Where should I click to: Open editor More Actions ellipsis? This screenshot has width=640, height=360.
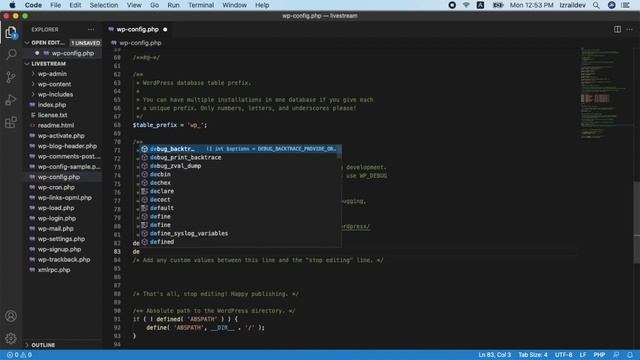point(629,29)
